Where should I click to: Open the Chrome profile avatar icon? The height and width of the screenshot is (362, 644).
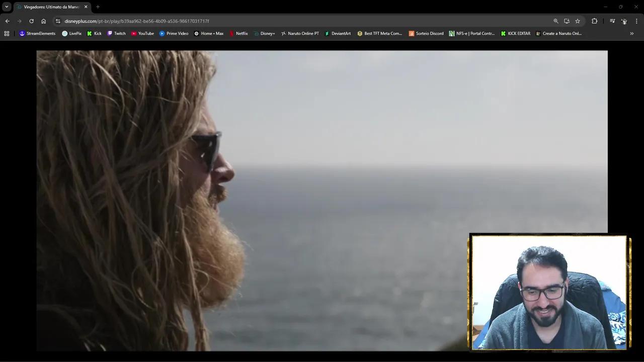pos(624,21)
